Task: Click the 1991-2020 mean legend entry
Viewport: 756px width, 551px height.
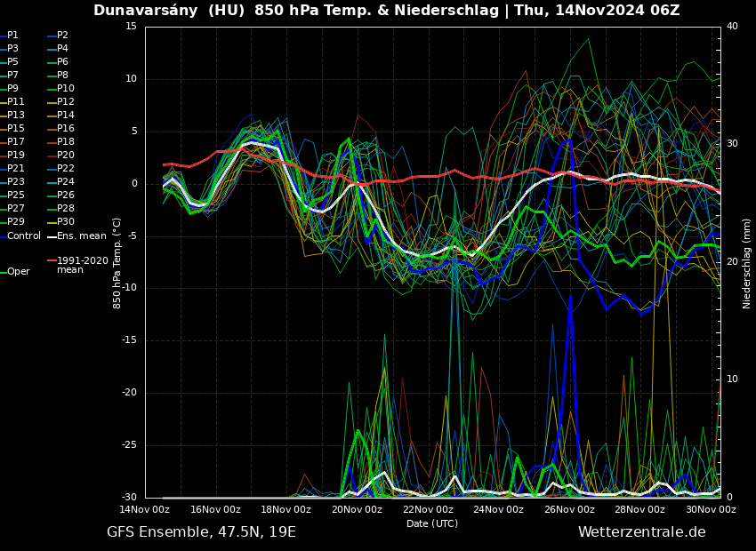Action: pyautogui.click(x=82, y=265)
